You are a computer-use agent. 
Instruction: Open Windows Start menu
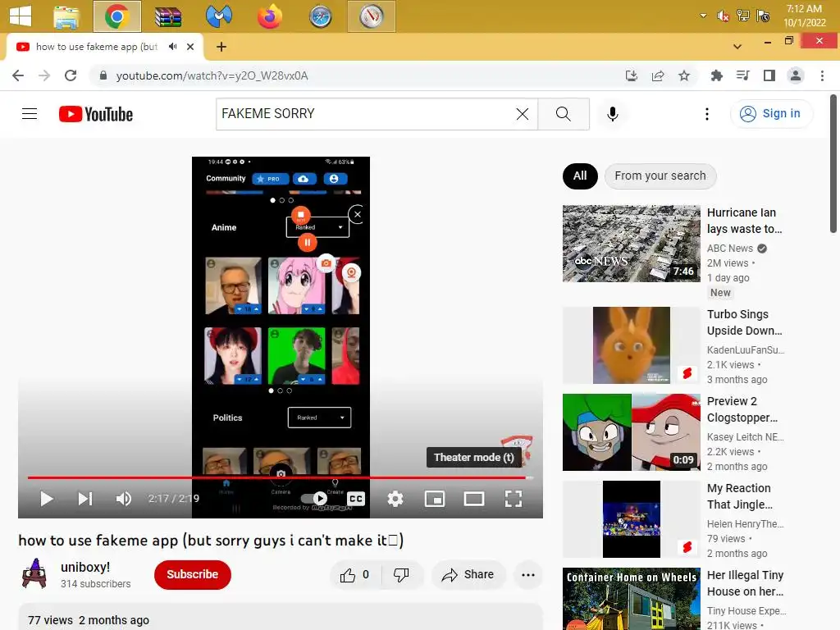21,16
